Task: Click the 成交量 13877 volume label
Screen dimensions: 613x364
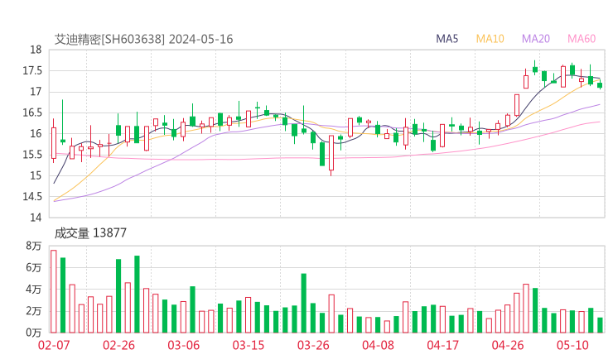Action: [x=90, y=233]
